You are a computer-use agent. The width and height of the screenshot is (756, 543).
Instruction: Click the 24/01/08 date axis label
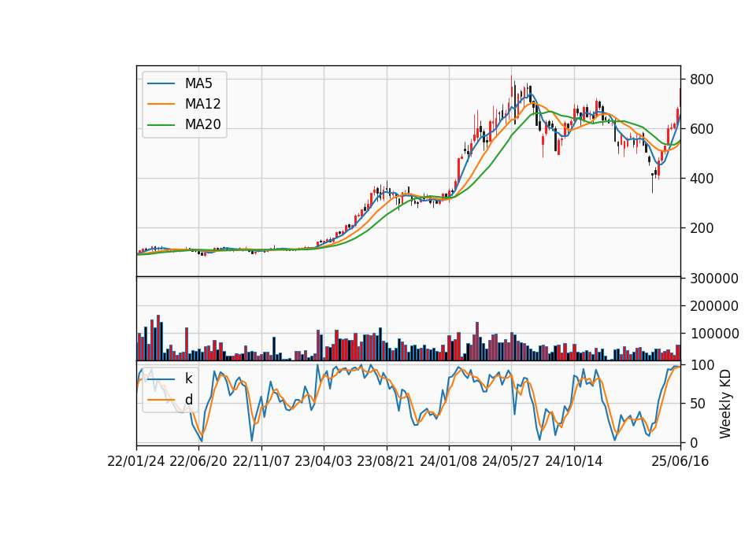click(448, 461)
